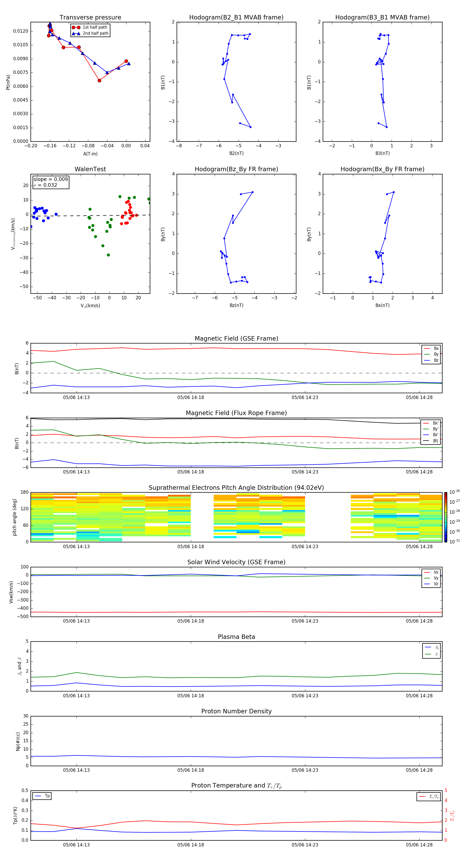Click the "WalenTest" plot title
Viewport: 473px width, 868px height.
click(x=90, y=169)
